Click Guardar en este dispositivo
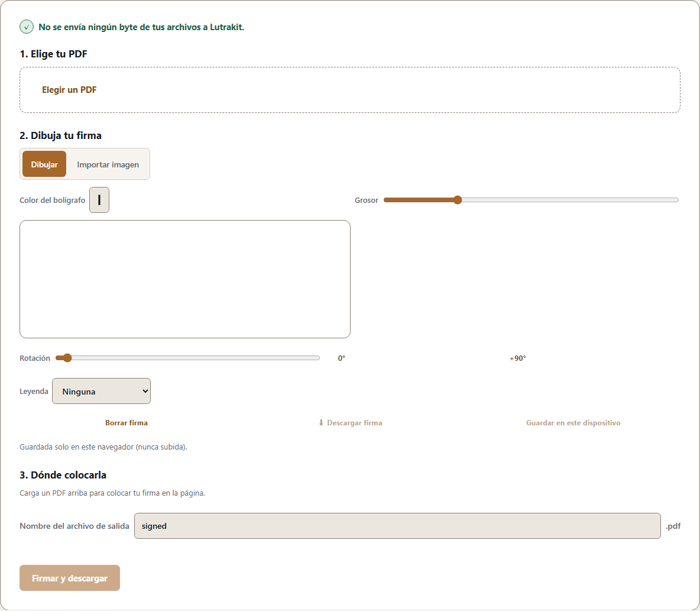 [x=573, y=422]
